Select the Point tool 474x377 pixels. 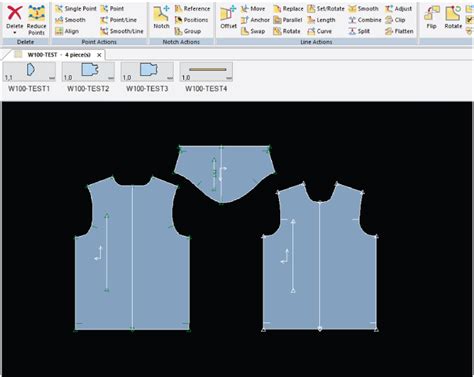pos(112,9)
